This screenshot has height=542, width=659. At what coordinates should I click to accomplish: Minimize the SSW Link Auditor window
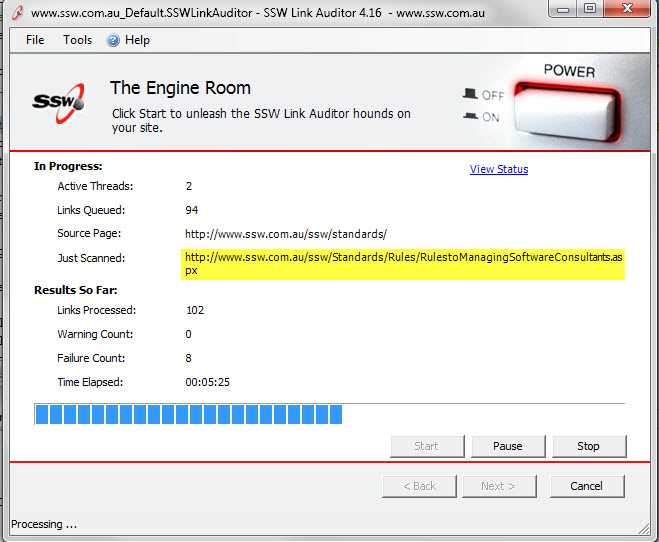563,9
